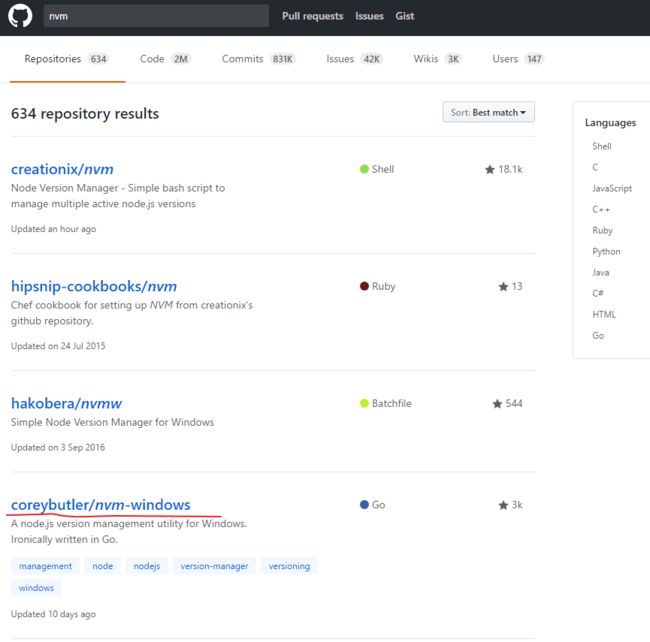Click the 3k star count
Image resolution: width=650 pixels, height=642 pixels.
coord(517,505)
